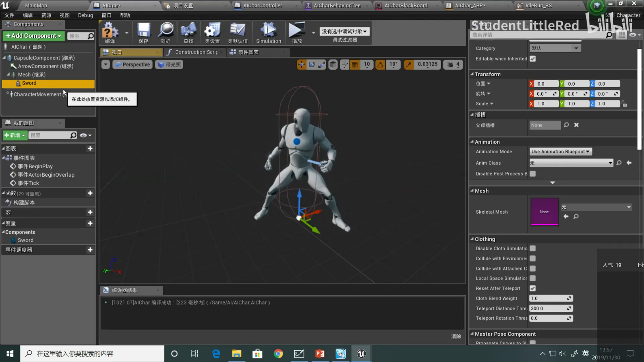644x362 pixels.
Task: Toggle Collide with Environment checkbox
Action: click(533, 258)
